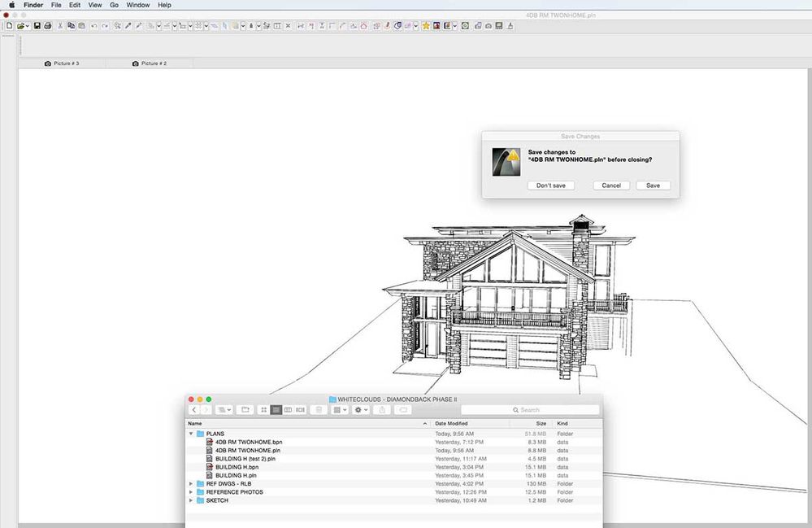Click the Save disk icon in toolbar
The width and height of the screenshot is (812, 528).
(37, 26)
